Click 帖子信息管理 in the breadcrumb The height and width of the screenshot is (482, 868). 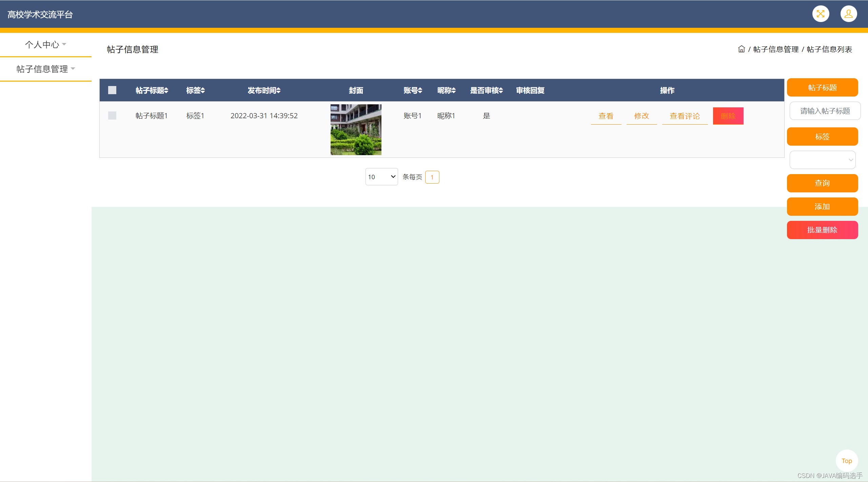pyautogui.click(x=776, y=49)
